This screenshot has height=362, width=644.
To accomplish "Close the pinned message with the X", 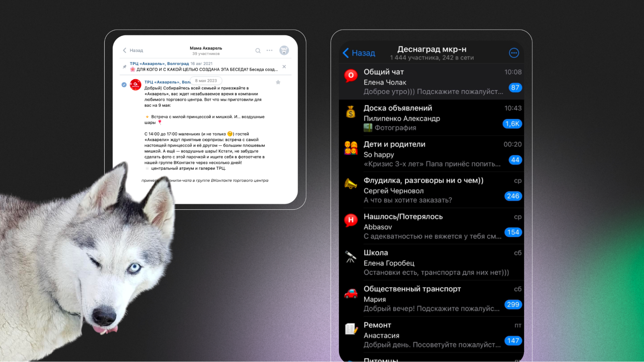I will [x=284, y=67].
